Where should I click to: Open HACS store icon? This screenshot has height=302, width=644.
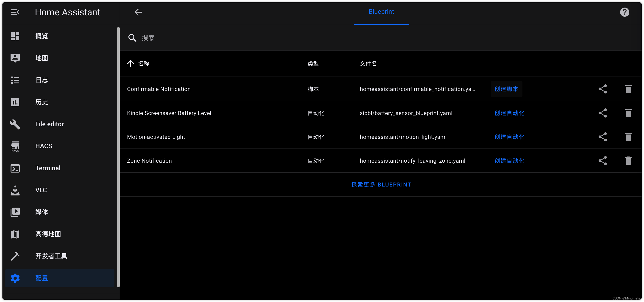[x=15, y=146]
